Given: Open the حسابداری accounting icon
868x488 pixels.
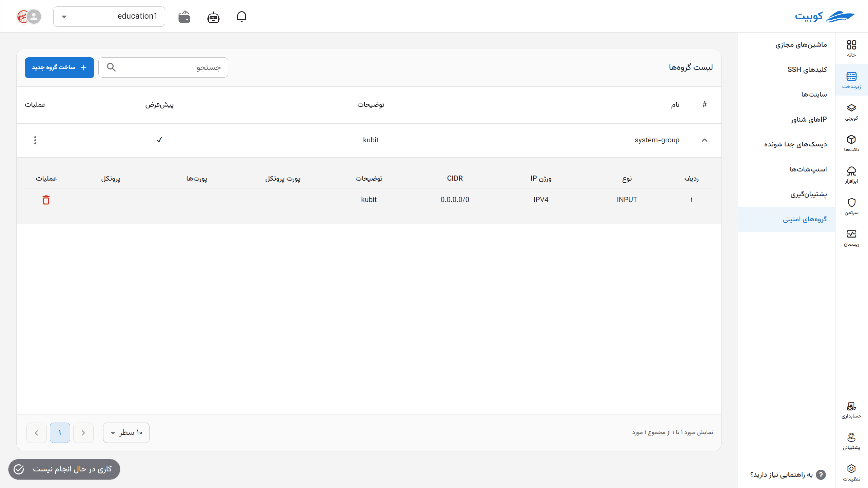Looking at the screenshot, I should [851, 409].
